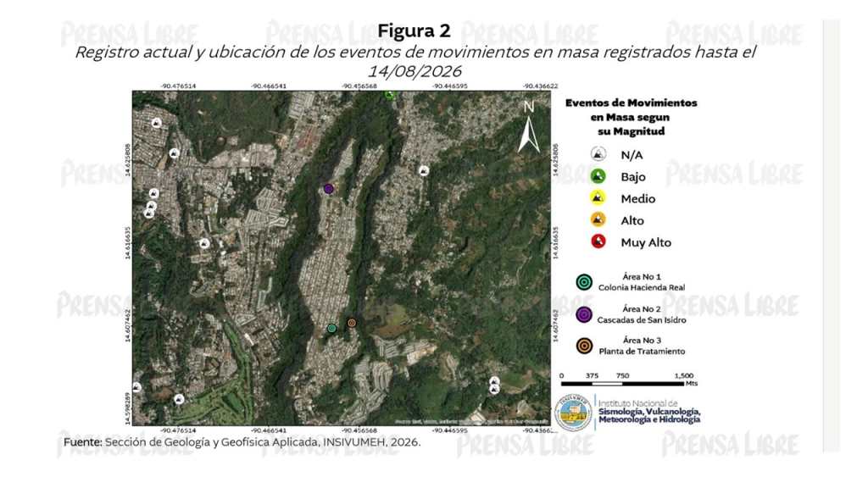
Task: Click the legend heading "Eventos de Movimientos en Masa"
Action: pyautogui.click(x=631, y=109)
